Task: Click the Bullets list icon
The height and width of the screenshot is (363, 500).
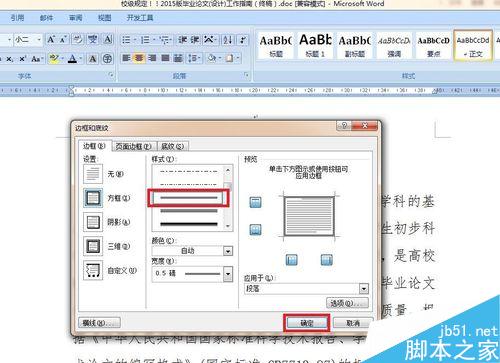Action: tap(126, 40)
